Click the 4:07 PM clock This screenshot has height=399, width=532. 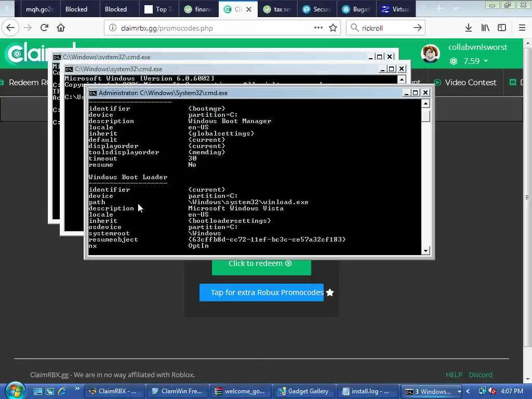click(512, 391)
